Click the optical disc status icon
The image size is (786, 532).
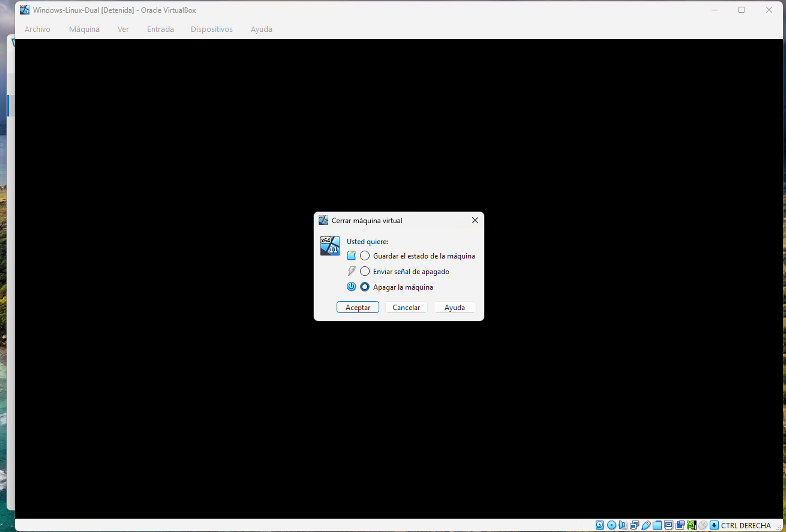(611, 525)
